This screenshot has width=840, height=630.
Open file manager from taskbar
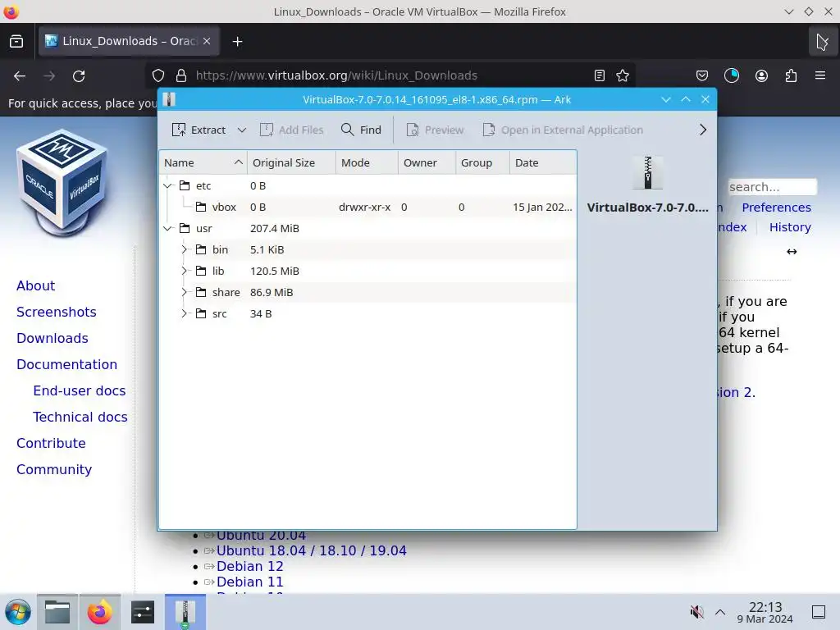57,612
